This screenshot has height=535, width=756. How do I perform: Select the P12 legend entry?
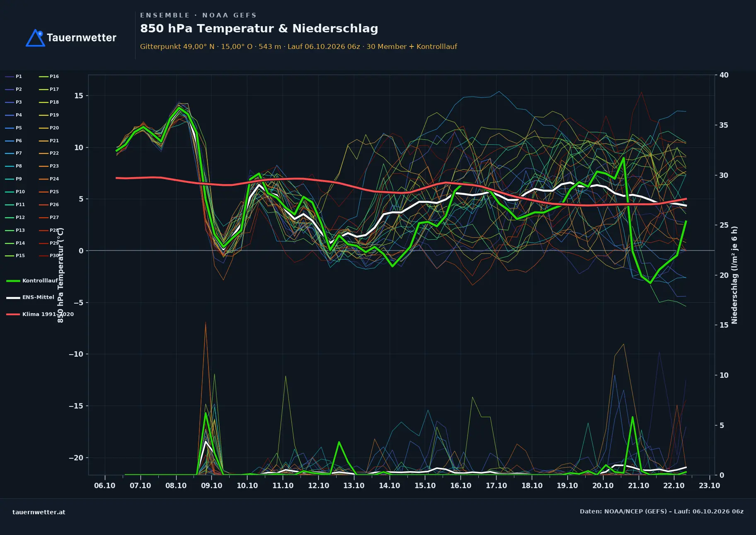click(x=15, y=217)
